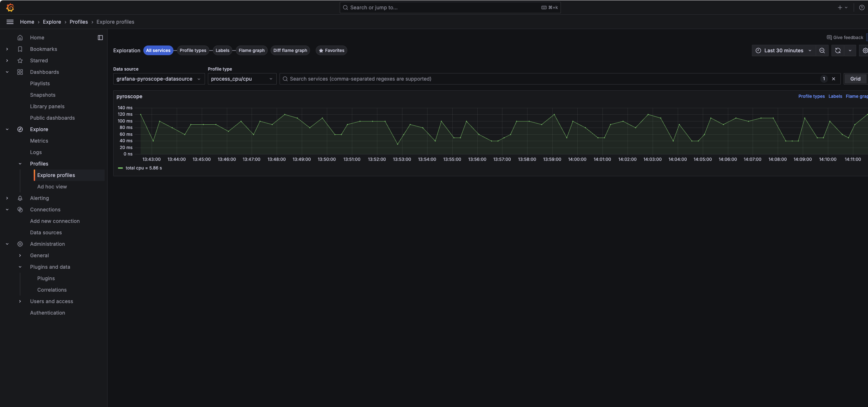The height and width of the screenshot is (407, 868).
Task: Open the refresh interval dropdown arrow
Action: [x=850, y=51]
